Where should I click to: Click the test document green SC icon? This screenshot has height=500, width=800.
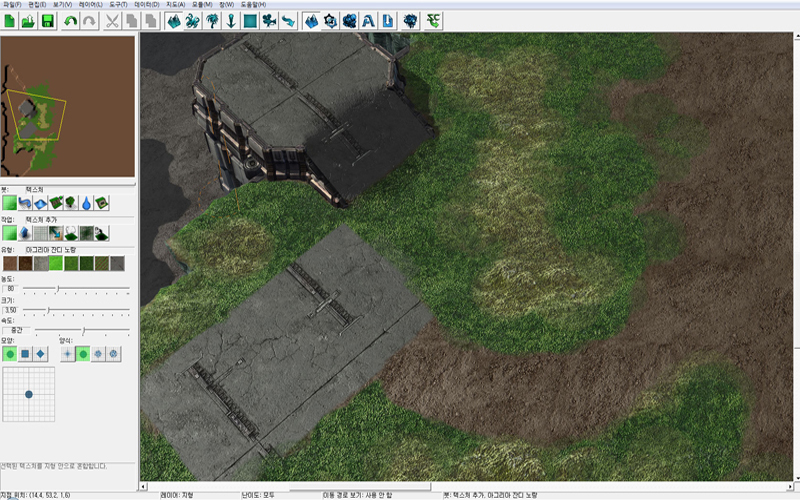pyautogui.click(x=433, y=21)
